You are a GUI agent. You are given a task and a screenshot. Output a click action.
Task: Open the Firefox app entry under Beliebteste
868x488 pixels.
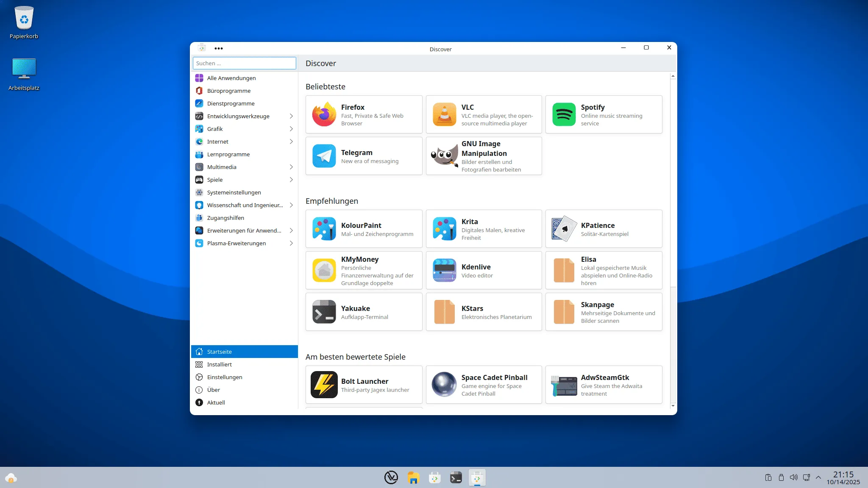(x=364, y=114)
